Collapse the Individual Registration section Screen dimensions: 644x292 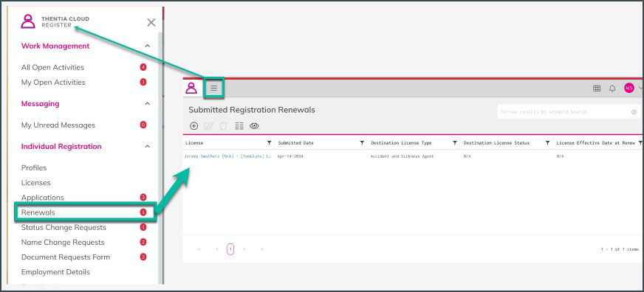(148, 147)
